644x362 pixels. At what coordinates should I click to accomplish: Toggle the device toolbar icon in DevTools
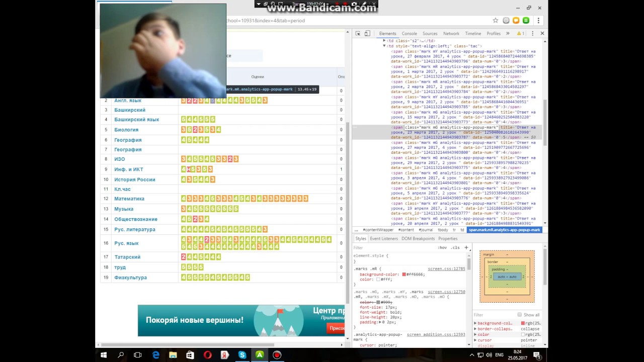point(367,33)
